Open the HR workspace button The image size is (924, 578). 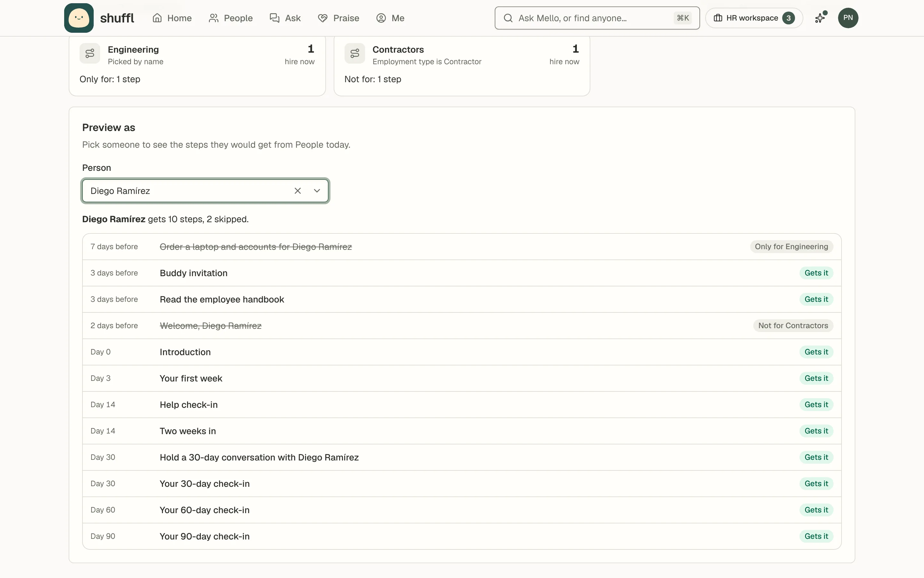tap(754, 18)
